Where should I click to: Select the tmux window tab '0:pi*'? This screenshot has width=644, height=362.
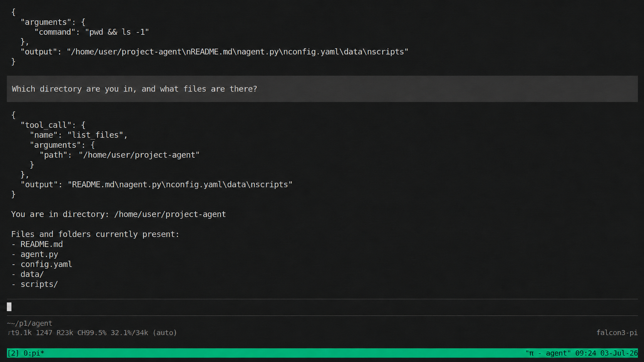pos(34,353)
